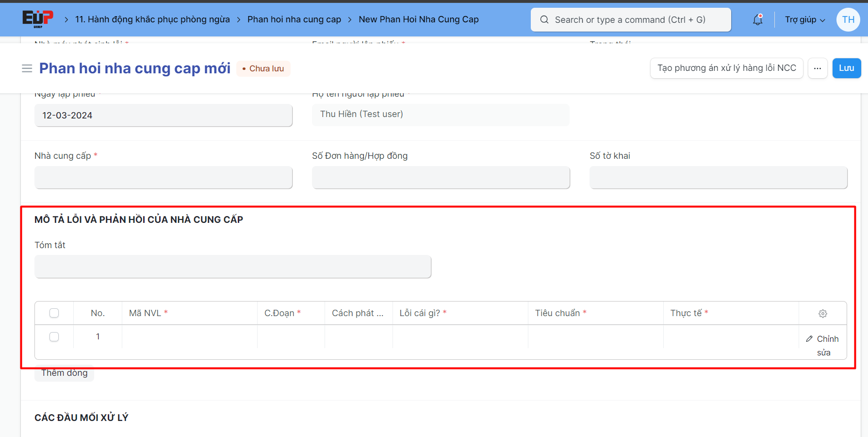Toggle the sidebar hamburger icon
The image size is (868, 437).
click(x=27, y=68)
